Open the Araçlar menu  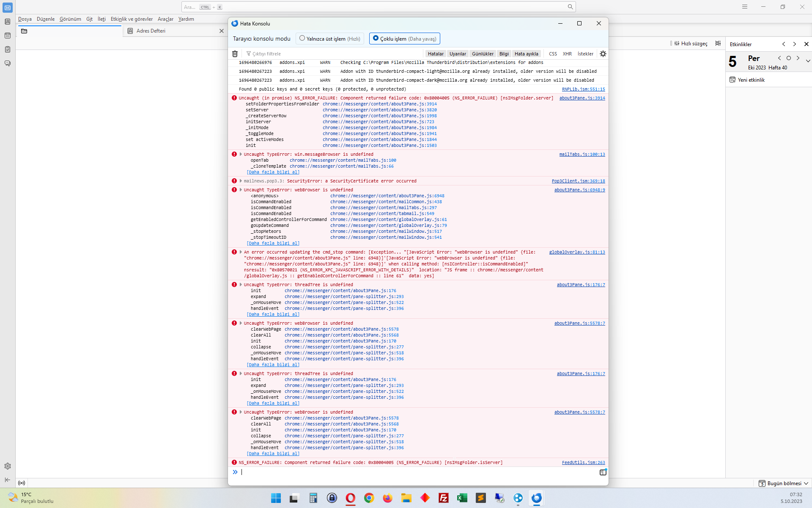[x=165, y=19]
